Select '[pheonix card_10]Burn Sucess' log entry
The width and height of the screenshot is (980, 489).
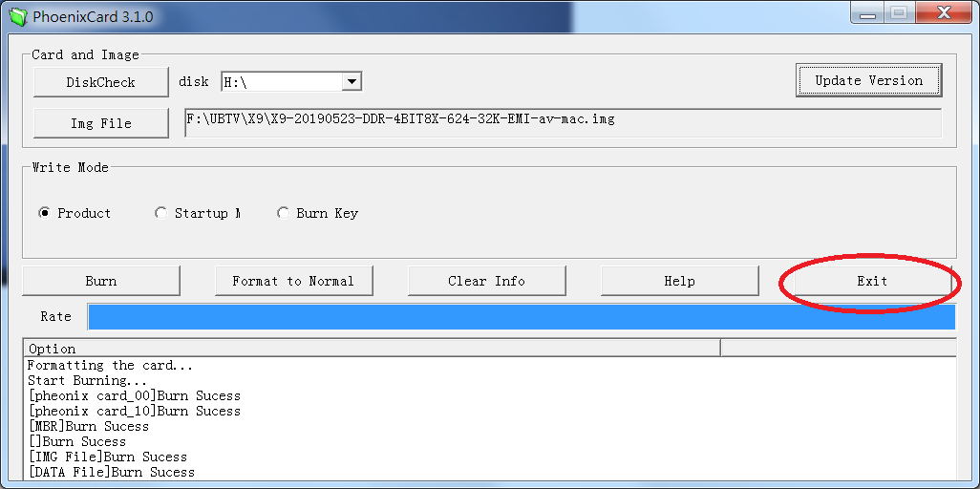coord(134,411)
